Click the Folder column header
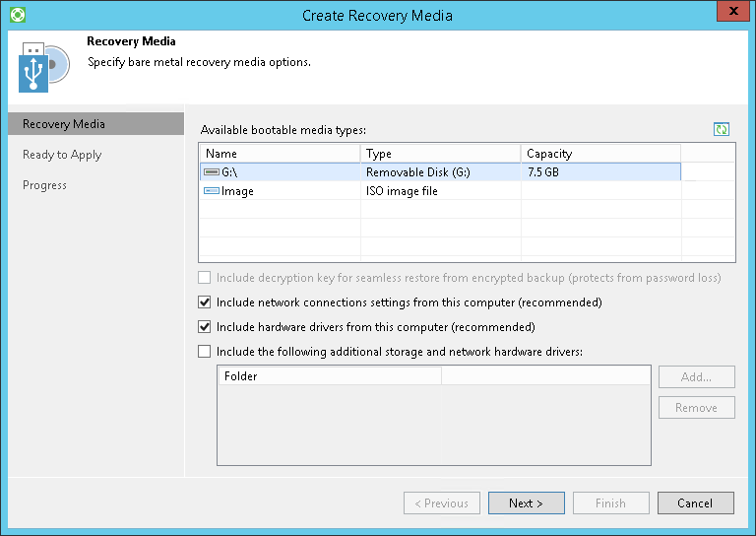The height and width of the screenshot is (536, 756). 329,376
